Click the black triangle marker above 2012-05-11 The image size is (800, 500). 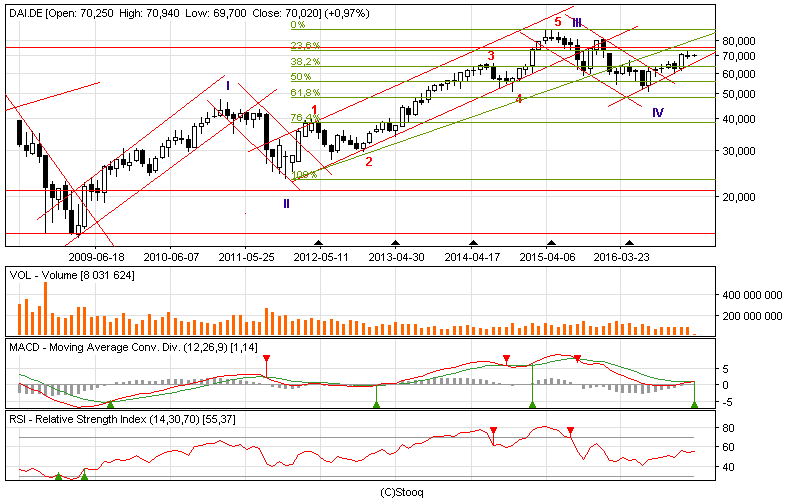[319, 243]
